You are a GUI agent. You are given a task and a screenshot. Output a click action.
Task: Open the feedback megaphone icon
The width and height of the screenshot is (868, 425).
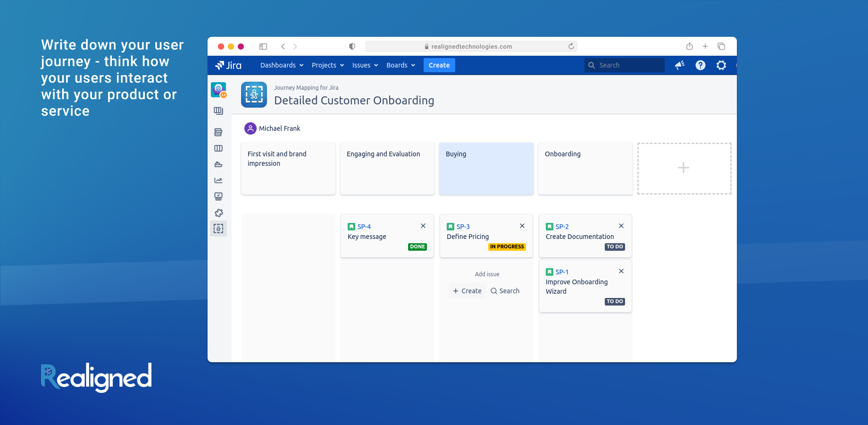pos(680,65)
